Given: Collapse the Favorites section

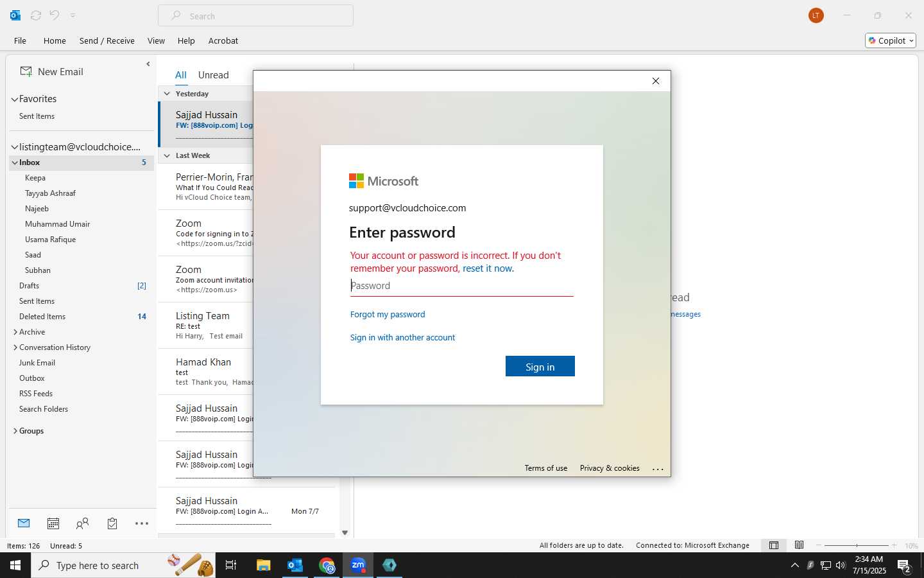Looking at the screenshot, I should pos(15,99).
